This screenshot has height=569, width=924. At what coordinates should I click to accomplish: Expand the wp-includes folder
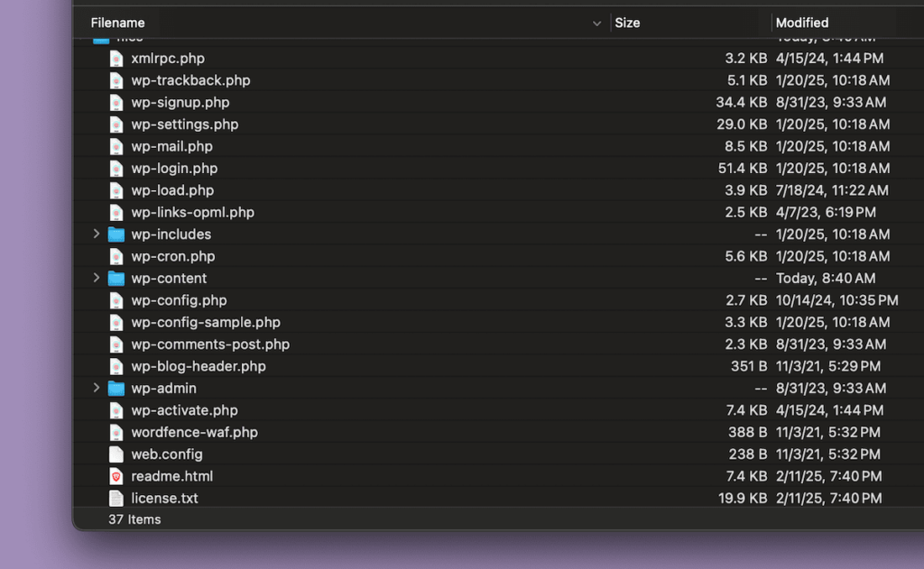pyautogui.click(x=97, y=234)
